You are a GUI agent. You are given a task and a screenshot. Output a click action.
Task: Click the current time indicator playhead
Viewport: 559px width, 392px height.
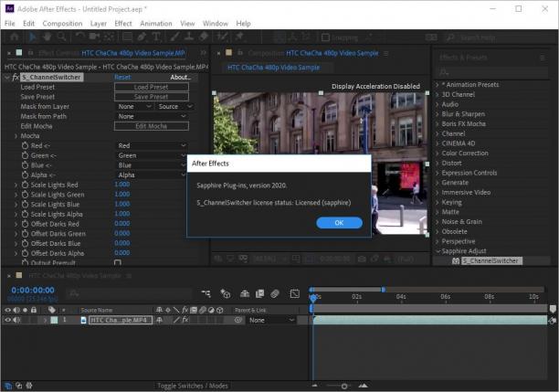pyautogui.click(x=313, y=298)
